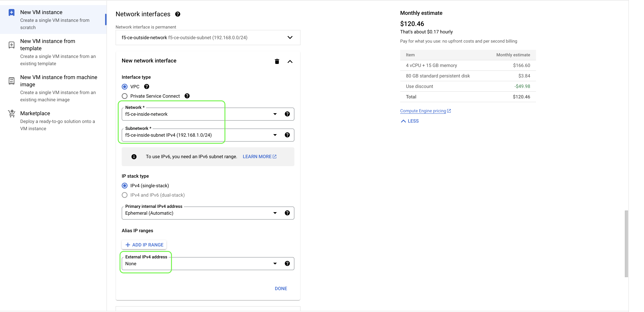Open the Compute Engine pricing link
This screenshot has height=312, width=644.
[x=423, y=111]
